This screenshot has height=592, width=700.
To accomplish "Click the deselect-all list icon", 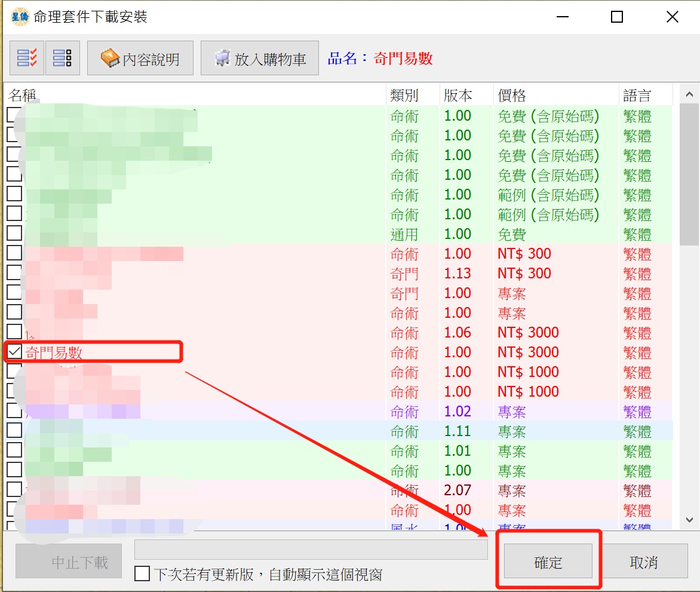I will tap(62, 58).
